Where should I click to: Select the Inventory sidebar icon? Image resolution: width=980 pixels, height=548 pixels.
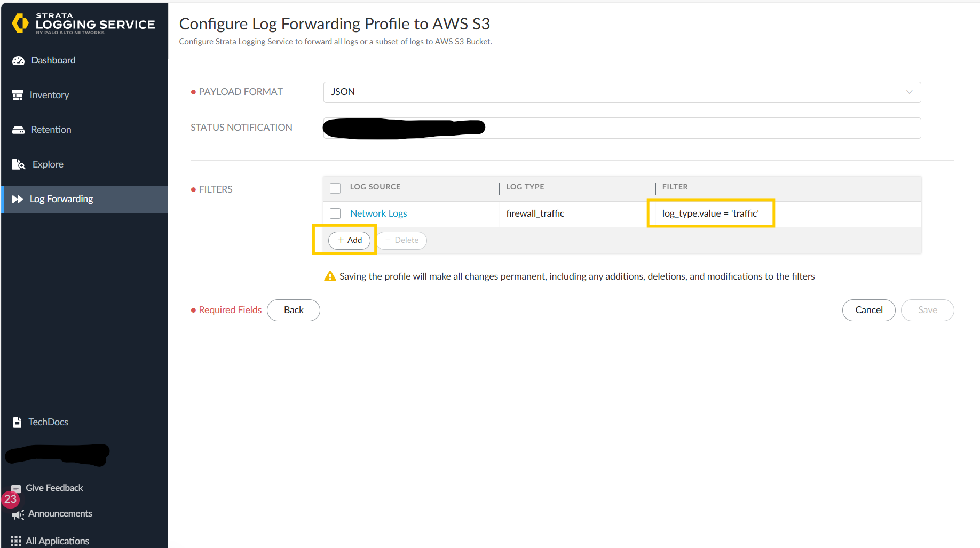[18, 94]
